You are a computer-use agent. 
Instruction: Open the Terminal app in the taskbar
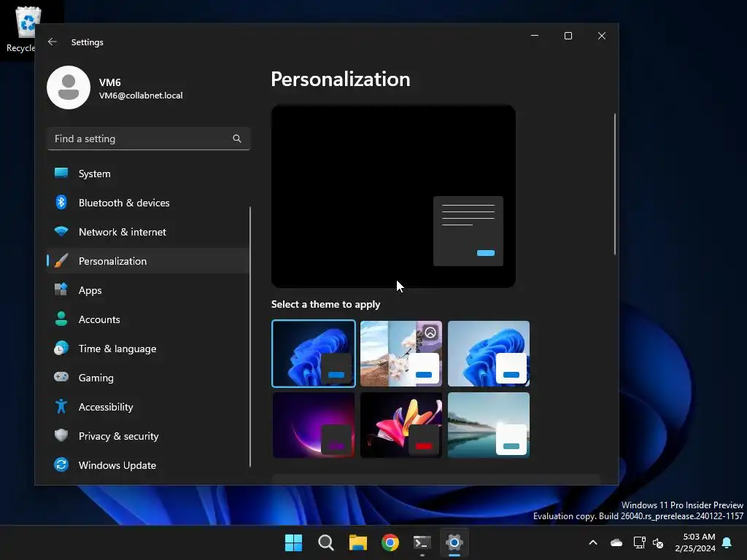coord(422,542)
